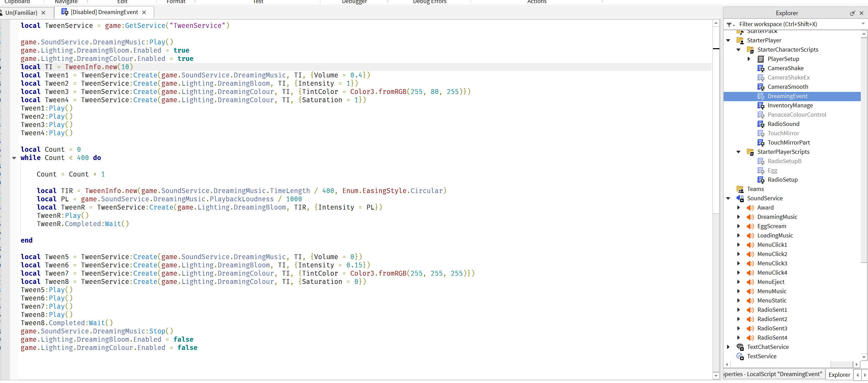Click the PlayerSetup script icon

[761, 59]
